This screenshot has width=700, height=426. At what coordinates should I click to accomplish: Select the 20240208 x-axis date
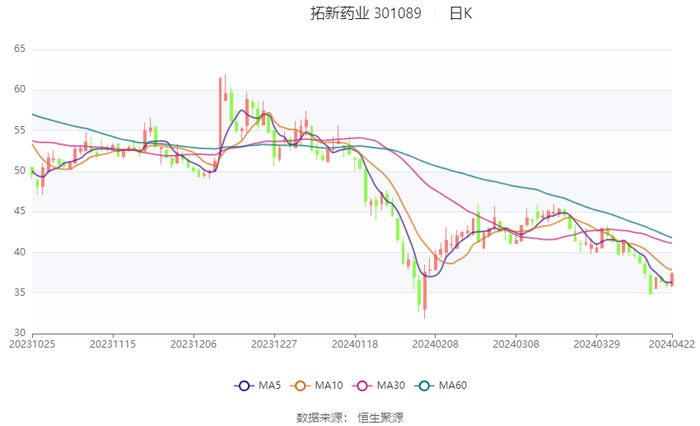tap(434, 342)
